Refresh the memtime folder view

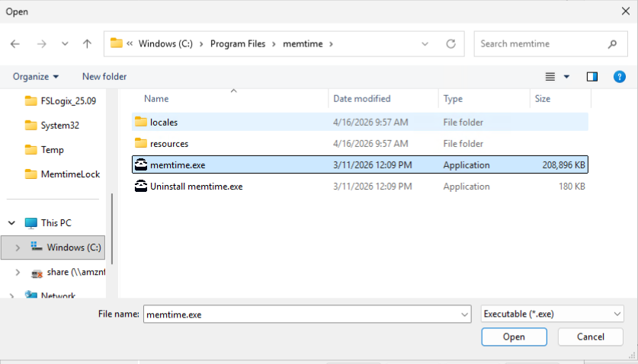coord(450,44)
